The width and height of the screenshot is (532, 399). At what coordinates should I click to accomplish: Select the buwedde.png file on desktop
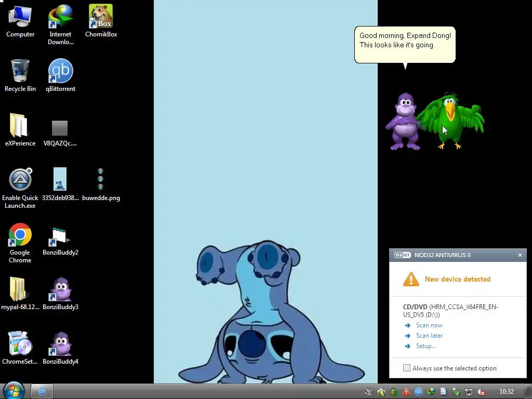pyautogui.click(x=101, y=184)
